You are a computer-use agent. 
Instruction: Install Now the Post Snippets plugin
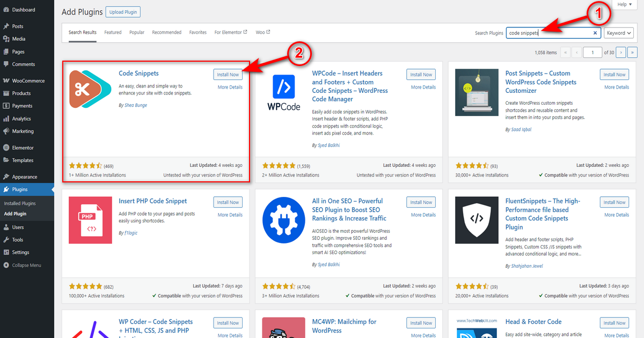point(614,75)
